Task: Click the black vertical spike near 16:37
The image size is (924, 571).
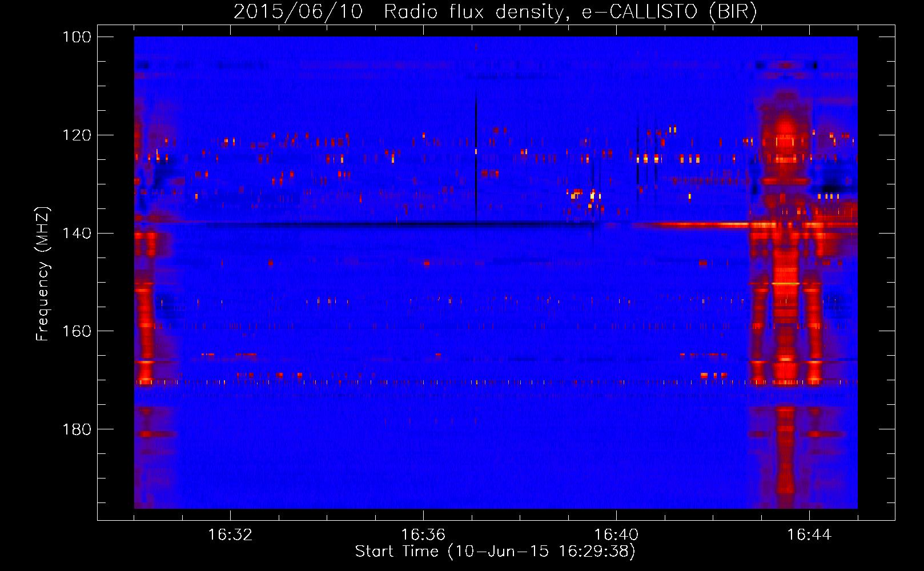Action: (x=476, y=160)
